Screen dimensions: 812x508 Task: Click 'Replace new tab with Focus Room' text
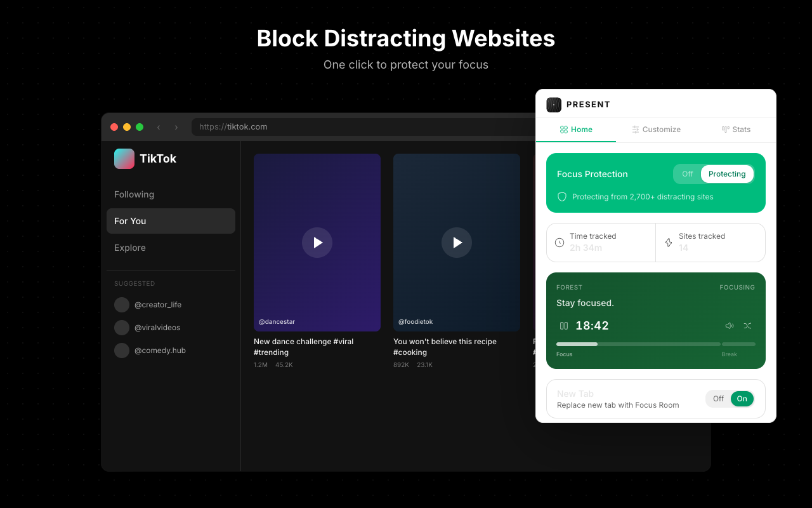(618, 405)
